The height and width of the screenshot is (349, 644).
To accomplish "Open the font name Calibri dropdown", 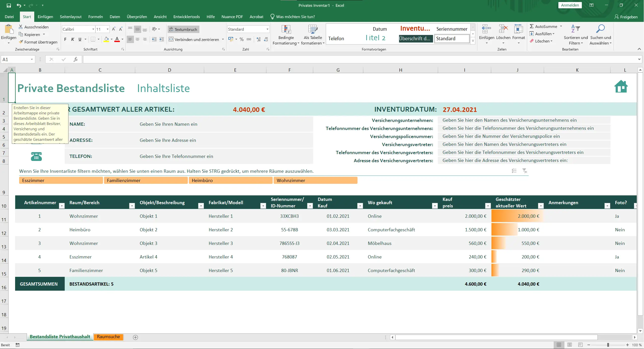I will tap(93, 29).
